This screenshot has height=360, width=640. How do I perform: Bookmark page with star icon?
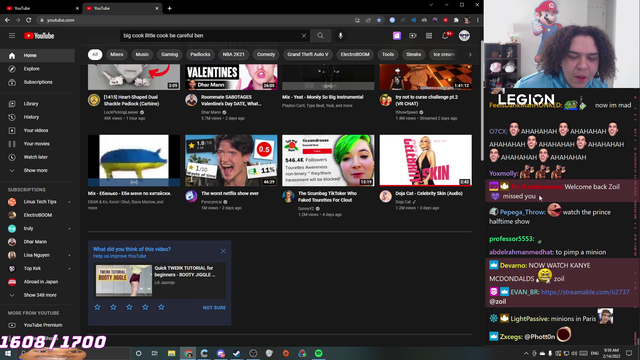379,20
